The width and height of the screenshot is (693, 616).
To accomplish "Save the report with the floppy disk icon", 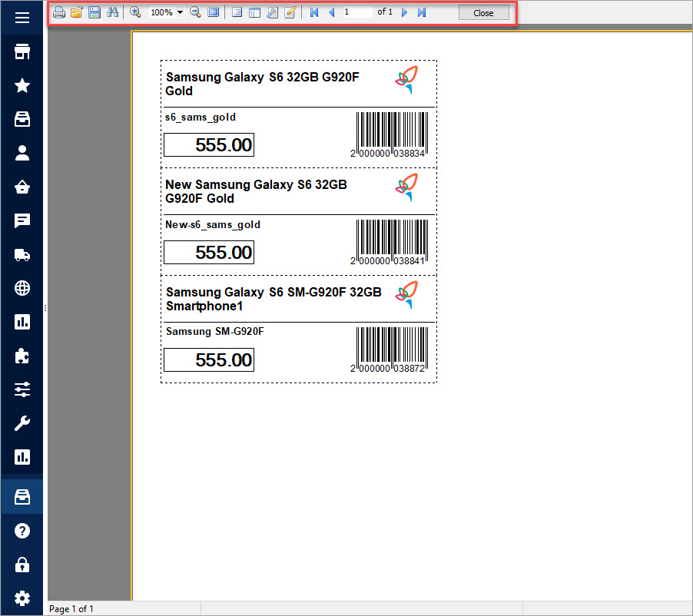I will coord(94,12).
